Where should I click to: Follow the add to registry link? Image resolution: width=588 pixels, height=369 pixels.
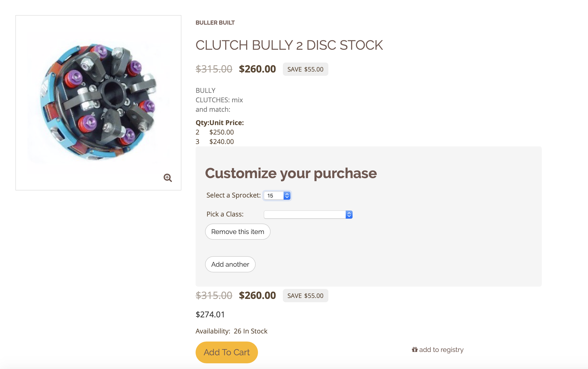coord(441,350)
